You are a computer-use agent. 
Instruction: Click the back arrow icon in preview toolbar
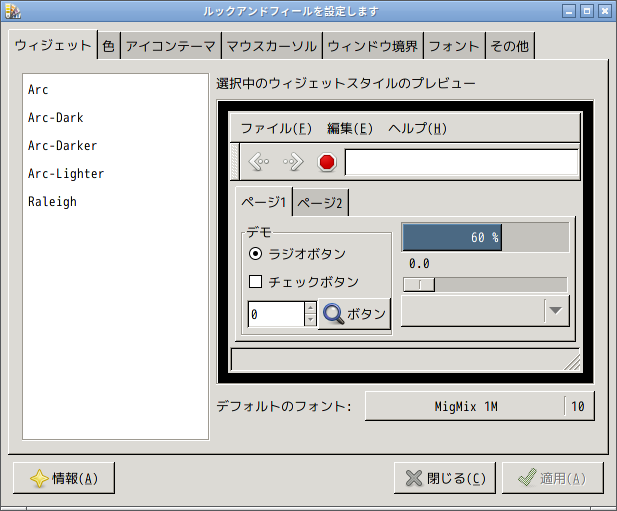(259, 162)
